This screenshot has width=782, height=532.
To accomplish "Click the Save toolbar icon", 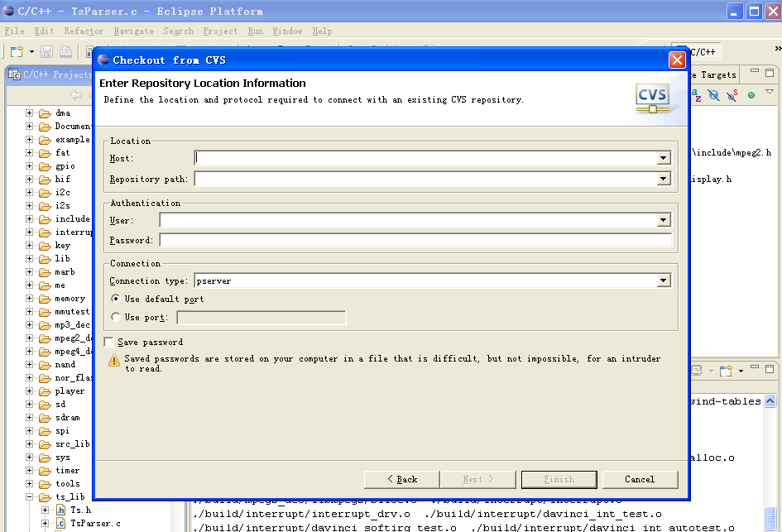I will pos(47,51).
